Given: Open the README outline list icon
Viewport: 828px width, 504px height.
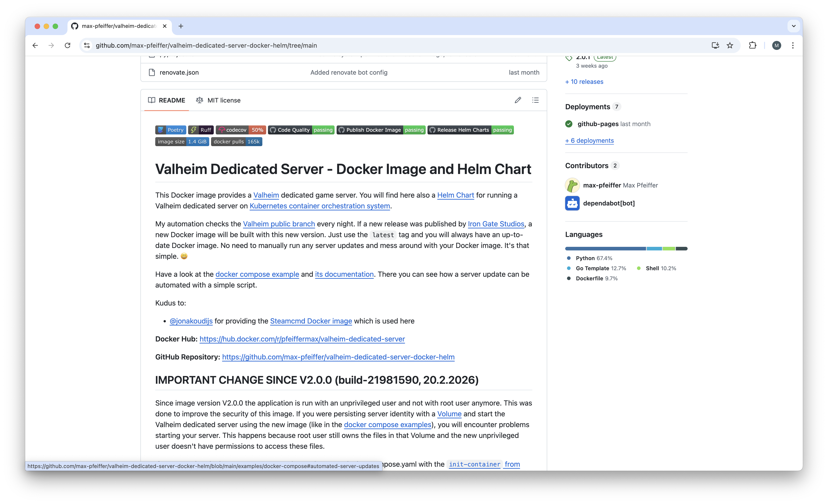Looking at the screenshot, I should pos(536,100).
